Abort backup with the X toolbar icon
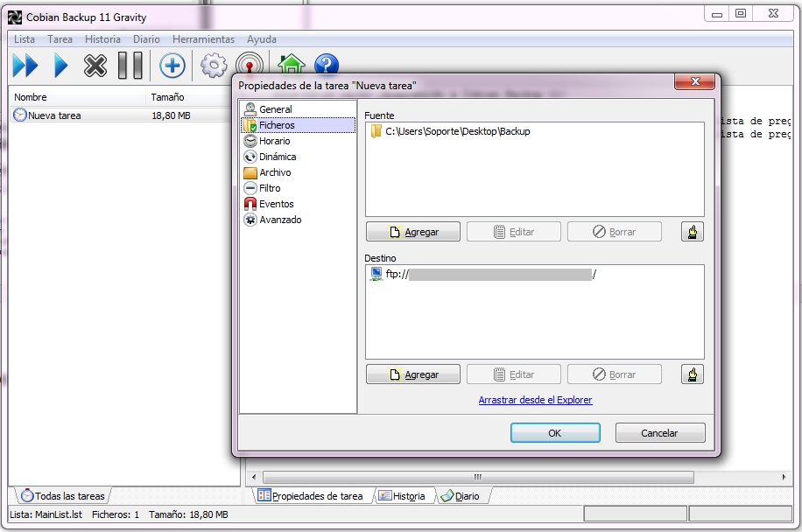Image resolution: width=802 pixels, height=532 pixels. 95,66
